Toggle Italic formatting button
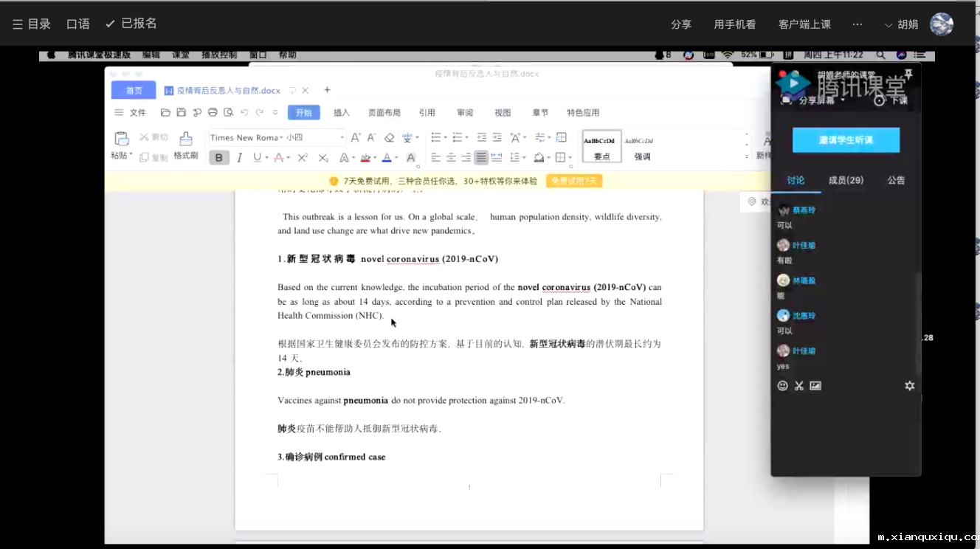This screenshot has width=980, height=549. coord(239,158)
